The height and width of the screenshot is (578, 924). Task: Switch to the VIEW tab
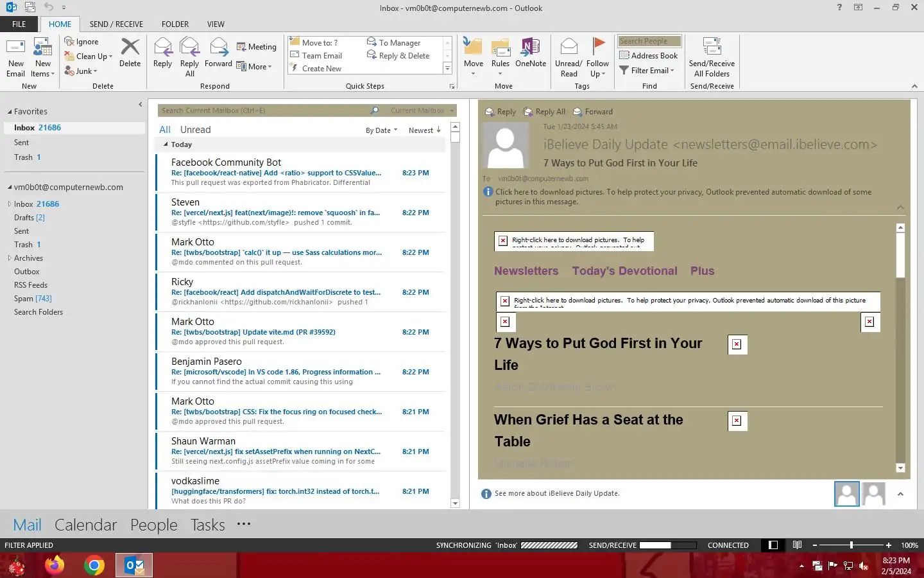click(216, 24)
